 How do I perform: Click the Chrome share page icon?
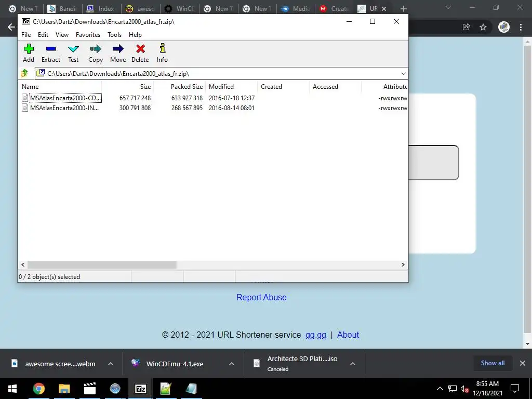pyautogui.click(x=467, y=27)
